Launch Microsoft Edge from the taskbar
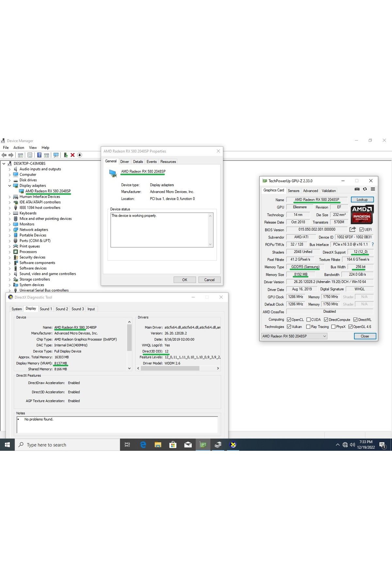392x588 pixels. 143,445
